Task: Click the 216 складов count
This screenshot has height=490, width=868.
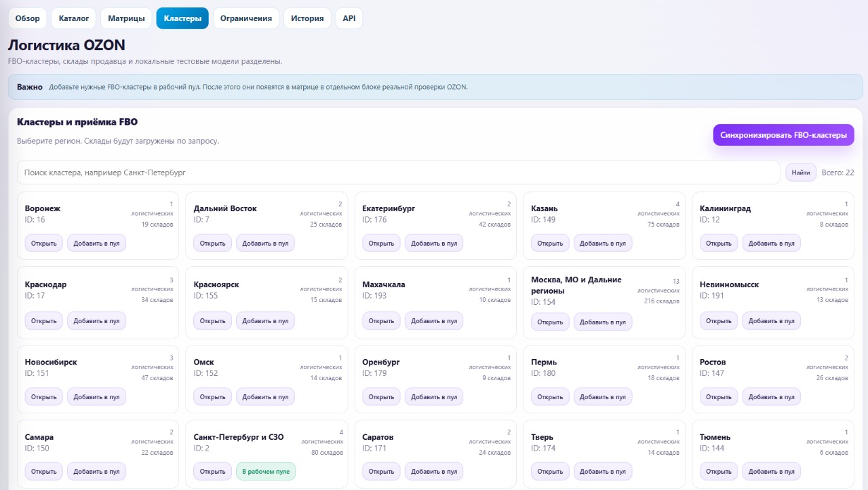Action: pos(662,301)
